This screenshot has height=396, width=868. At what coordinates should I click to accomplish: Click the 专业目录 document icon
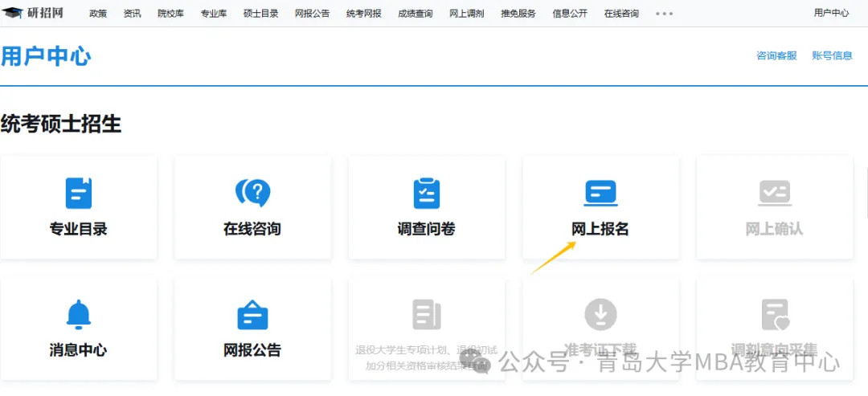pyautogui.click(x=78, y=193)
